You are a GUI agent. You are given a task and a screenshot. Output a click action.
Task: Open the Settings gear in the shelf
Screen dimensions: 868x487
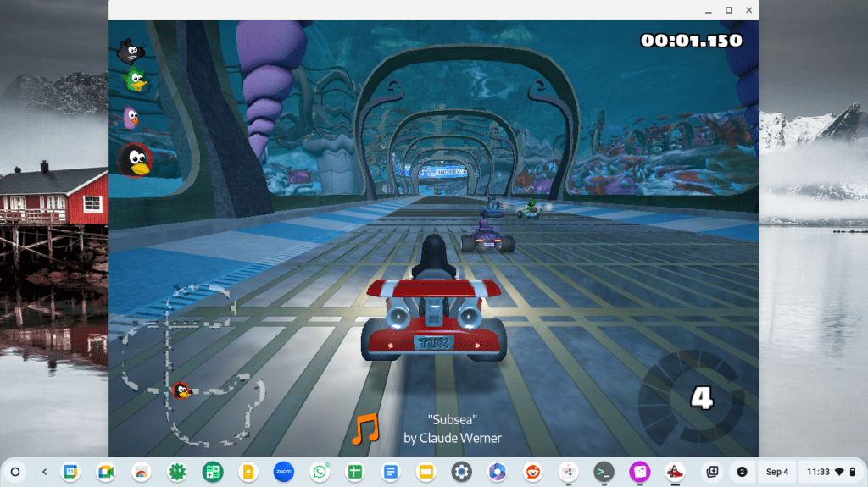461,472
